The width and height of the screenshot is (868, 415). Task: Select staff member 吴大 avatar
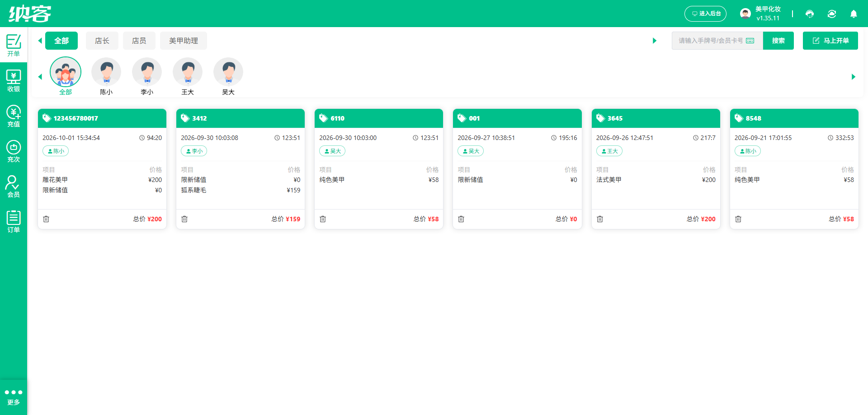tap(228, 72)
